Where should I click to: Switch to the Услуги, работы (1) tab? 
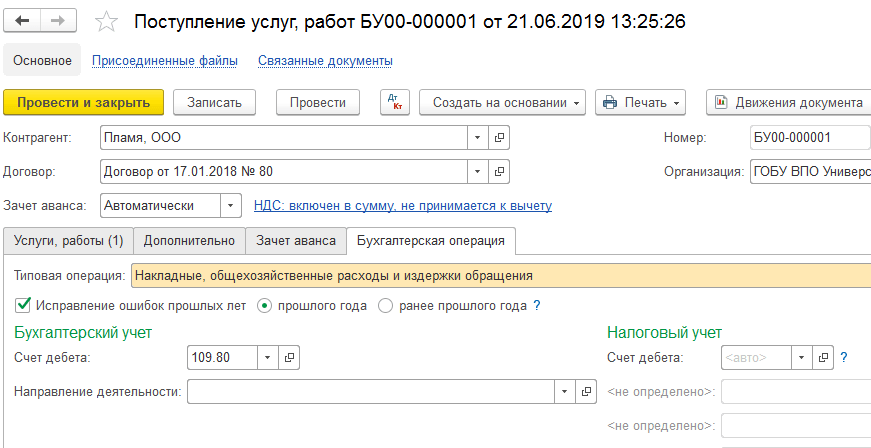pyautogui.click(x=68, y=240)
